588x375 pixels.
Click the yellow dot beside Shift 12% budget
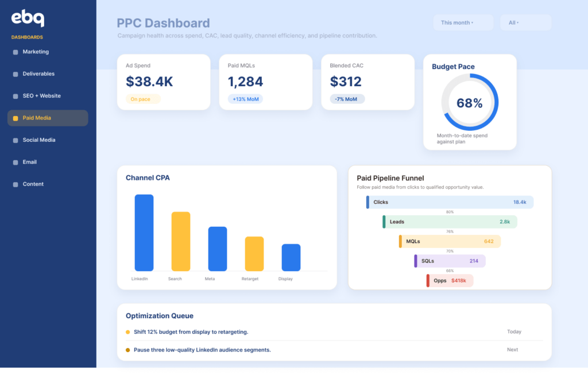pos(128,332)
